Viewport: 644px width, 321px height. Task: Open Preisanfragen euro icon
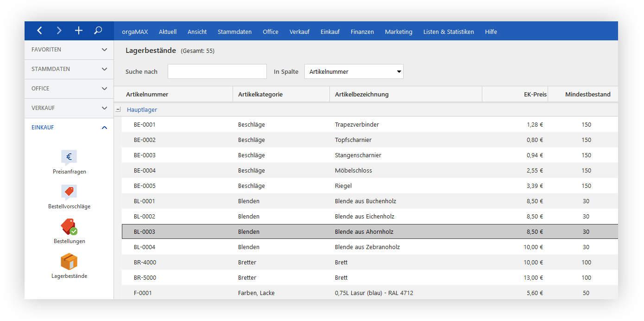tap(69, 157)
